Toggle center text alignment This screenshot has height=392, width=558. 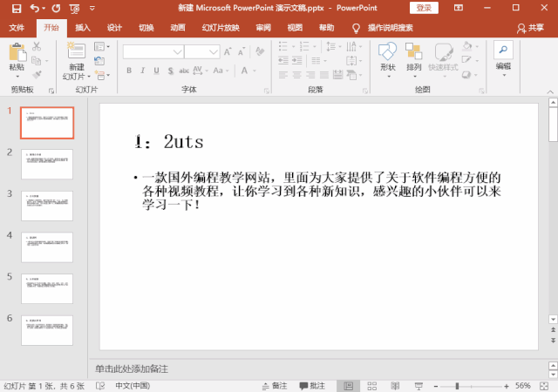(296, 75)
